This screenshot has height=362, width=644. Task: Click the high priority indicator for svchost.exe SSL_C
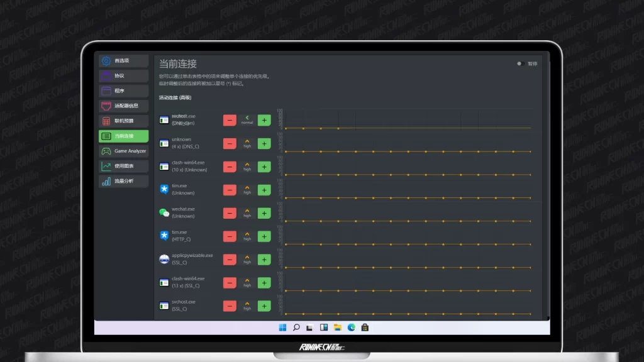[247, 306]
